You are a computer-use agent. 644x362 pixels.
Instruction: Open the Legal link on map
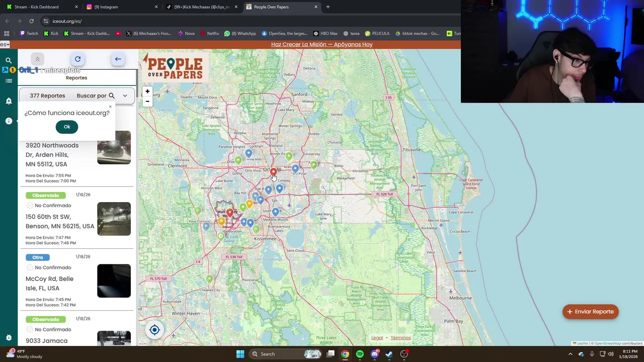coord(377,338)
